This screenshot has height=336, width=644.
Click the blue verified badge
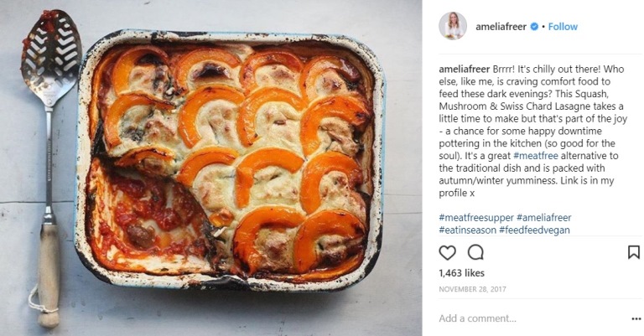pos(534,27)
